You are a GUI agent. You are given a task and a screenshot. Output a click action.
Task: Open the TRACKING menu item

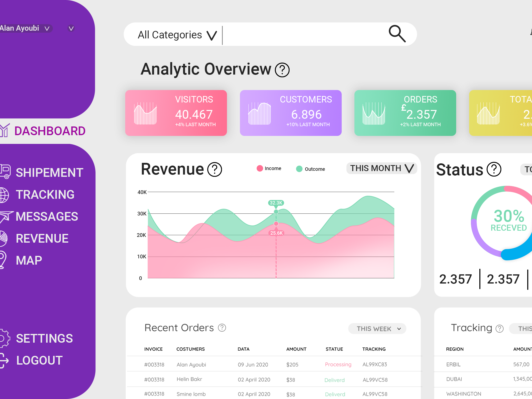pos(45,195)
